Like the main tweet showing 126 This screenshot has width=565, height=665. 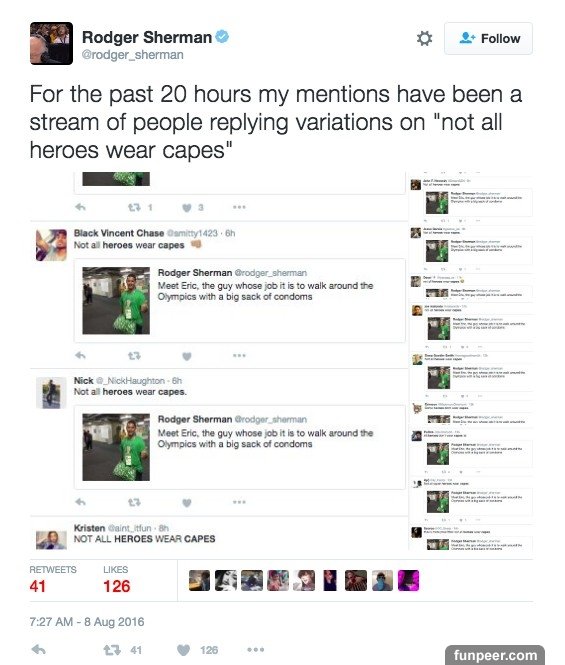[183, 650]
